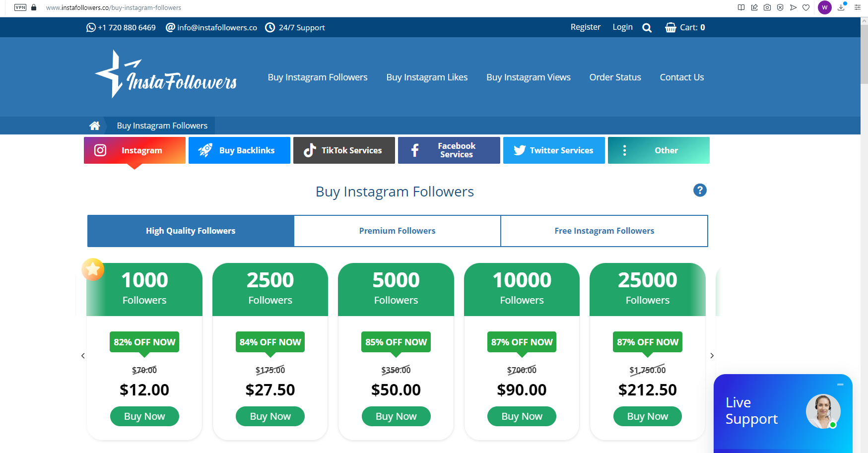The width and height of the screenshot is (868, 453).
Task: Click the $212.50 price
Action: point(648,390)
